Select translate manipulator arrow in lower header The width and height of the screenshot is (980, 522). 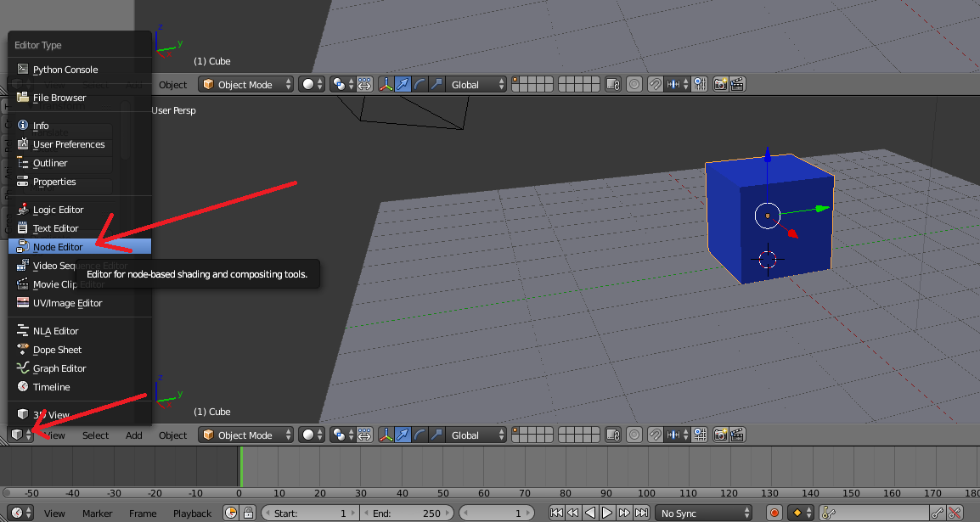pos(403,435)
